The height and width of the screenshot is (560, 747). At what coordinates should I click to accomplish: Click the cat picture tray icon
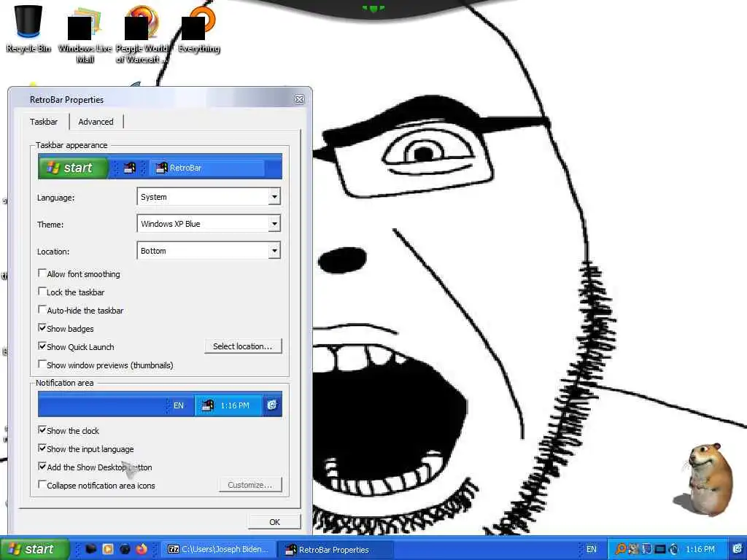pyautogui.click(x=634, y=549)
